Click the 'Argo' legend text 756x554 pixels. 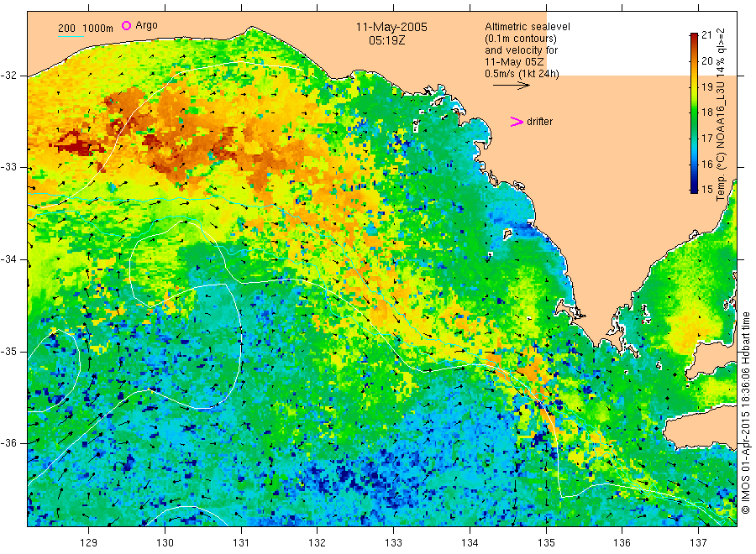coord(146,25)
